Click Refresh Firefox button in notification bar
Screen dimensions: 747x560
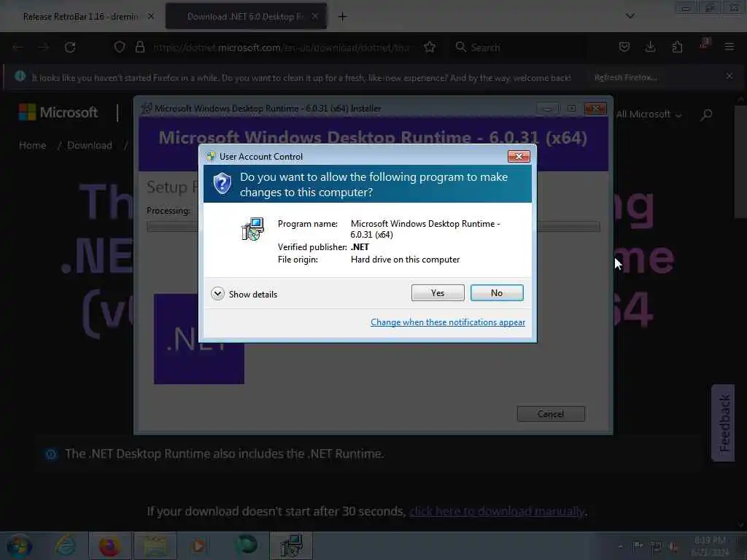(625, 77)
